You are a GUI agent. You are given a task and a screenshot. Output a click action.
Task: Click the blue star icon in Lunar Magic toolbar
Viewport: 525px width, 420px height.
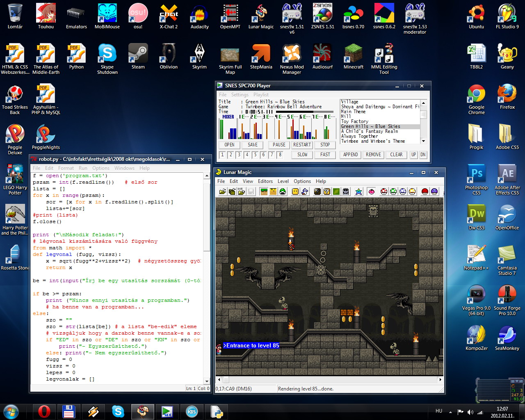coord(358,192)
